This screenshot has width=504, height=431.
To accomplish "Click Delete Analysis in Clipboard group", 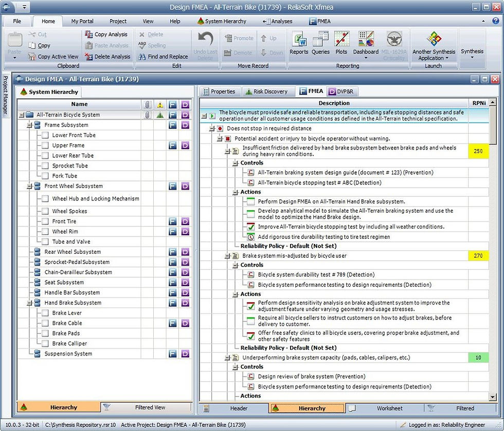I will tap(107, 57).
